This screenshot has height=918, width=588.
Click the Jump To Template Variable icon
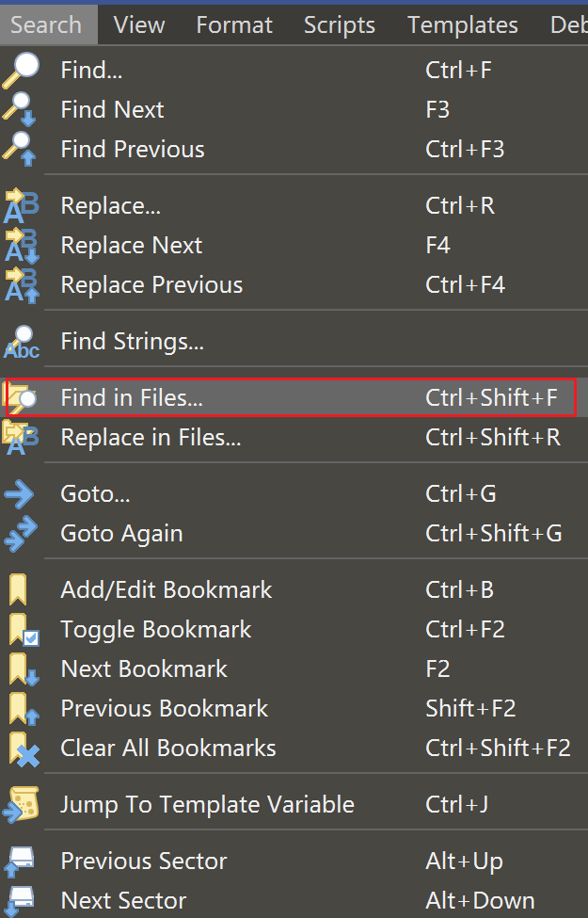tap(21, 805)
